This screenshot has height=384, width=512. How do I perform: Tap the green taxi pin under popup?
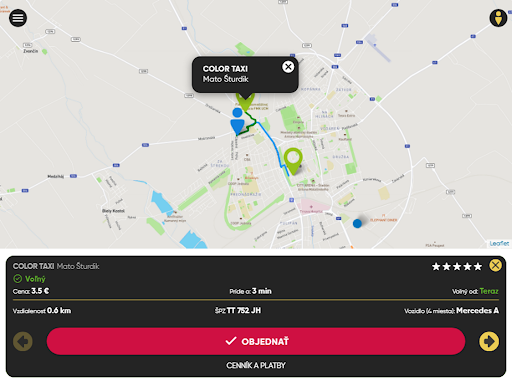(245, 102)
